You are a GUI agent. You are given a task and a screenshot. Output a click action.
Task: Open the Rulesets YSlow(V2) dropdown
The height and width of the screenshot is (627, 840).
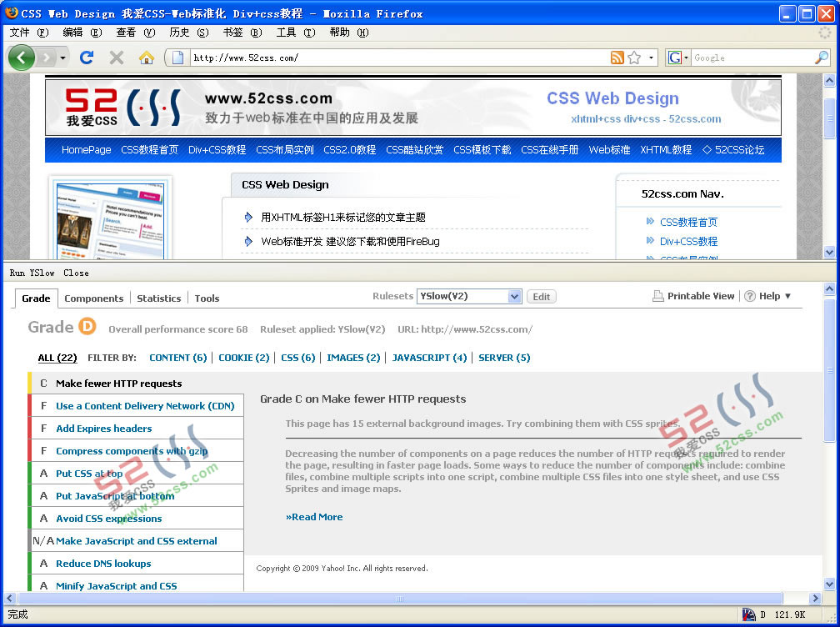tap(469, 296)
